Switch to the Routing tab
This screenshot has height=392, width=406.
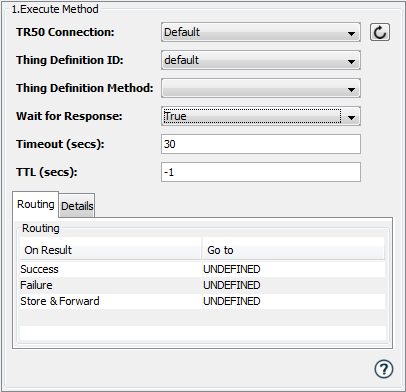[36, 204]
